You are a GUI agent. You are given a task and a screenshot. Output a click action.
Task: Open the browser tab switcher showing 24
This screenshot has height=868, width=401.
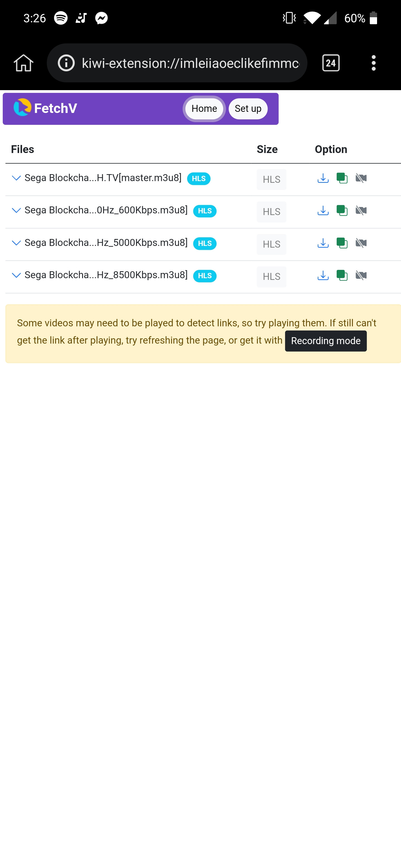331,63
